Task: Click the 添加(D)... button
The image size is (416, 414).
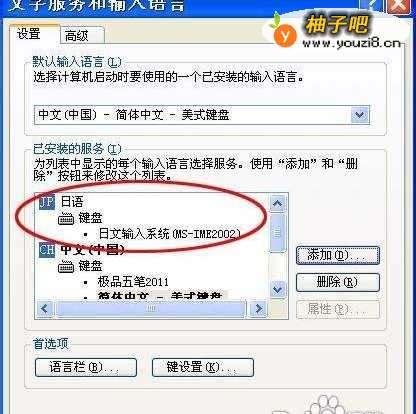Action: (338, 256)
